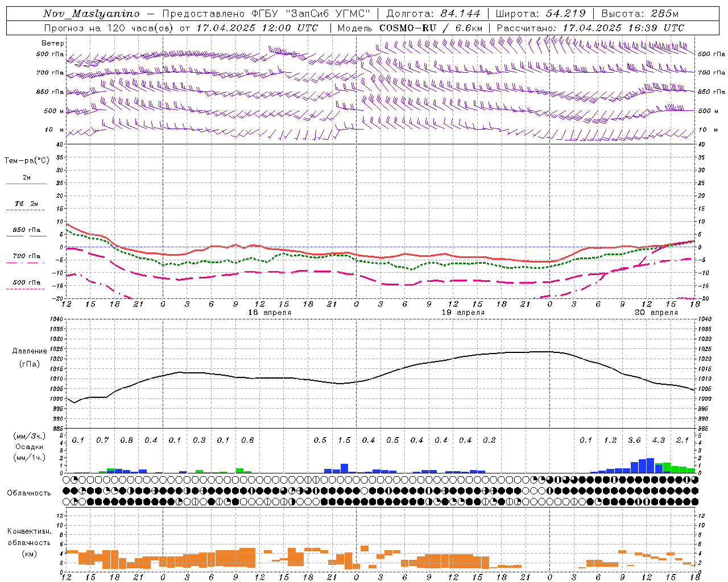Click the Ветер panel label
This screenshot has width=728, height=582.
tap(53, 43)
